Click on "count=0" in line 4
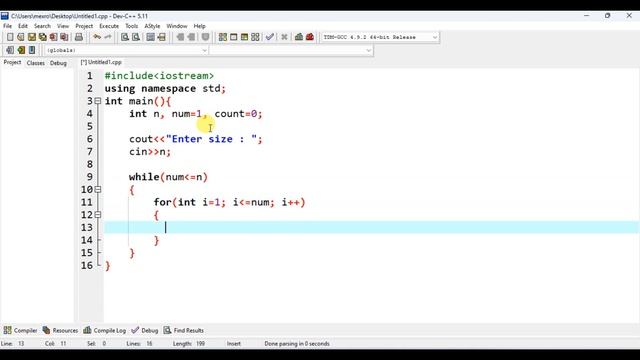 pos(236,114)
